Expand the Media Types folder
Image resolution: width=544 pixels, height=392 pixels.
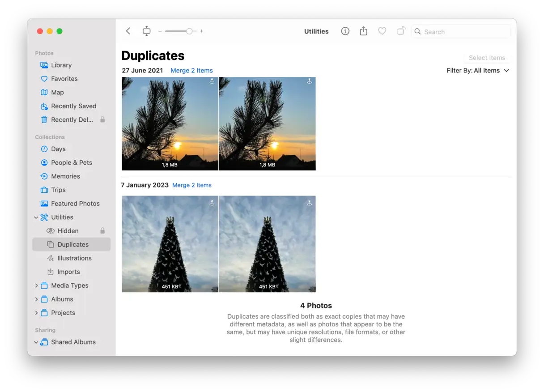tap(36, 285)
